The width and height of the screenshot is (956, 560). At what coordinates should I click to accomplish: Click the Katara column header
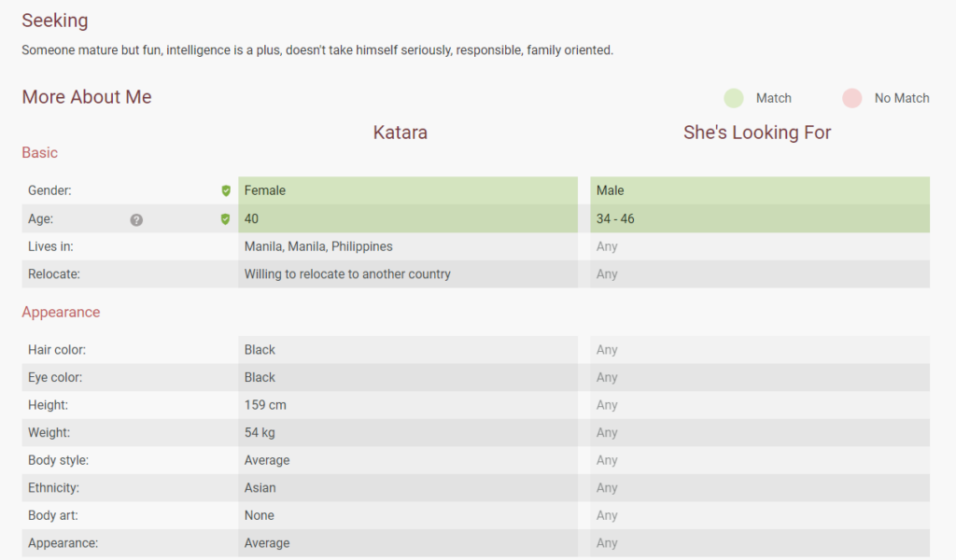tap(401, 133)
